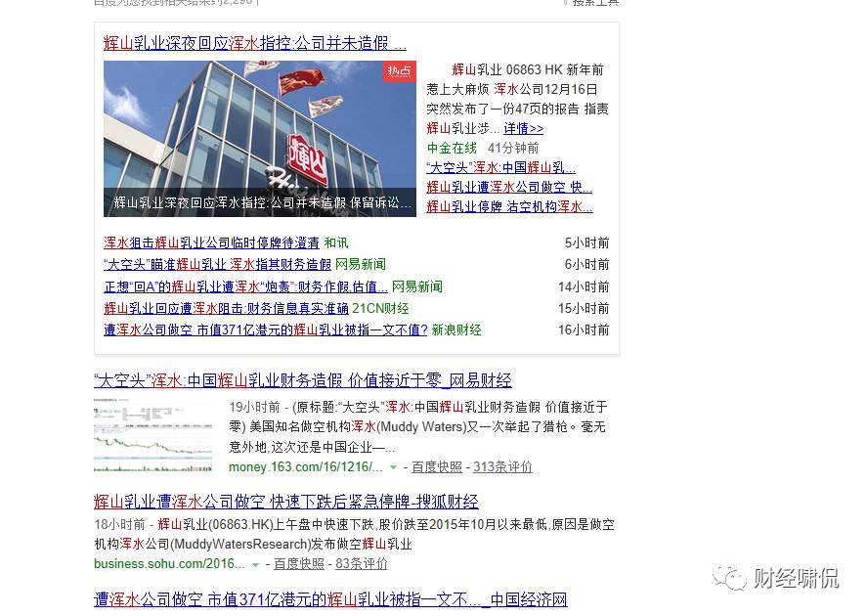Open 辉山乳业停牌 沽空机构浑水... related link

(x=509, y=207)
